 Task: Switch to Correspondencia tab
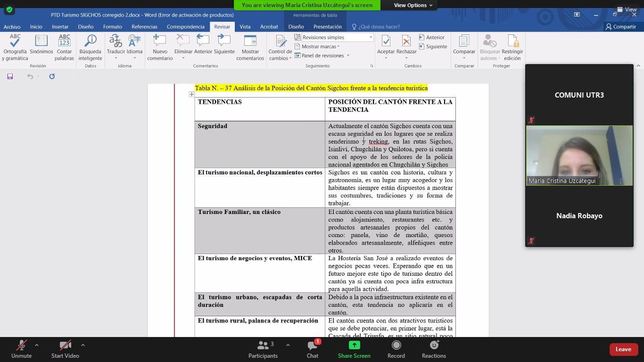tap(186, 27)
